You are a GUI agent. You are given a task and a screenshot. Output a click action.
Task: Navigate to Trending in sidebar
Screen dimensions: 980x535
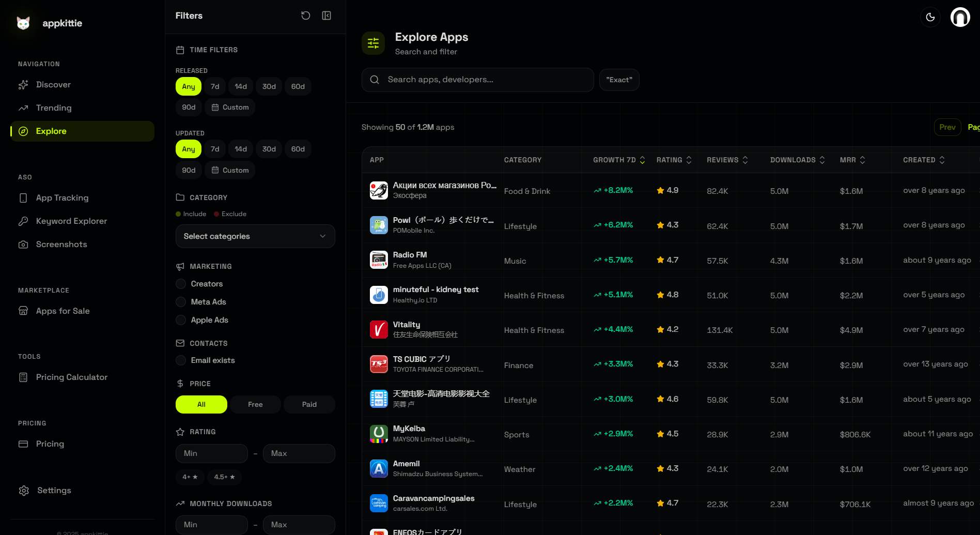pyautogui.click(x=54, y=108)
